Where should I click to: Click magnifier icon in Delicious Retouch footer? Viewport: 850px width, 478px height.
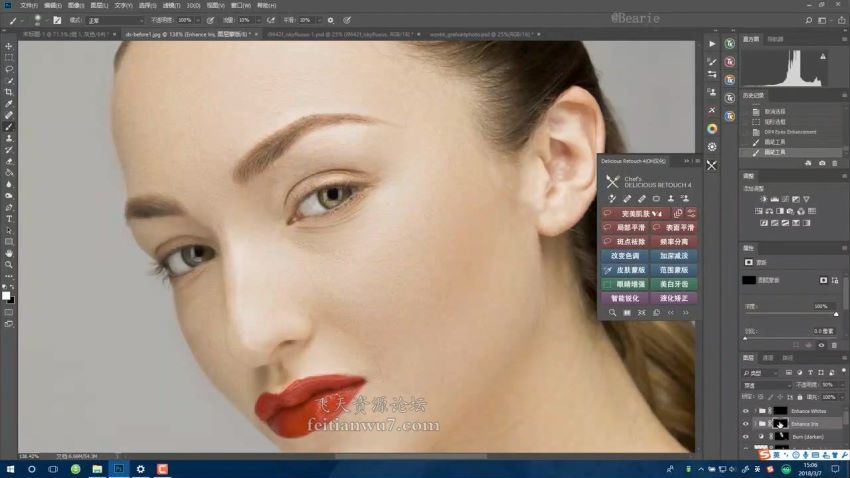pos(612,313)
